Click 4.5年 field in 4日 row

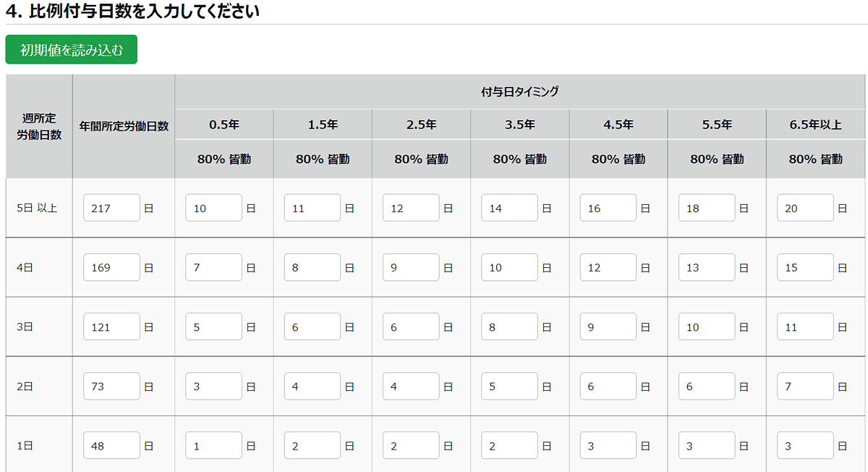tap(608, 267)
